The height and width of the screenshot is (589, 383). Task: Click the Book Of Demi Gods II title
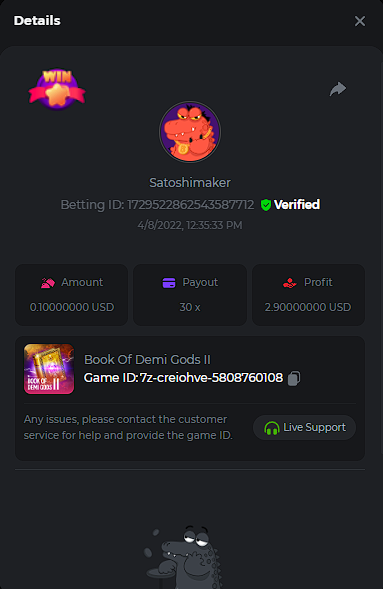click(x=147, y=359)
